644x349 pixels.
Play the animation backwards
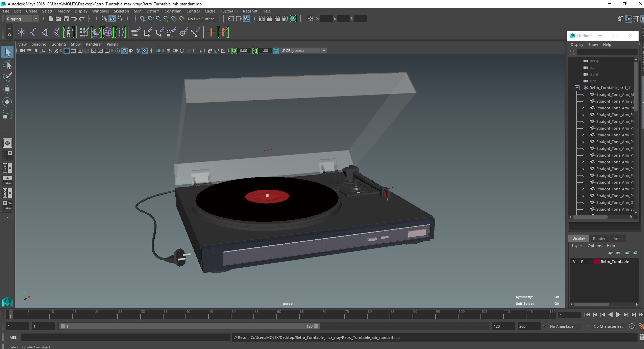(610, 315)
